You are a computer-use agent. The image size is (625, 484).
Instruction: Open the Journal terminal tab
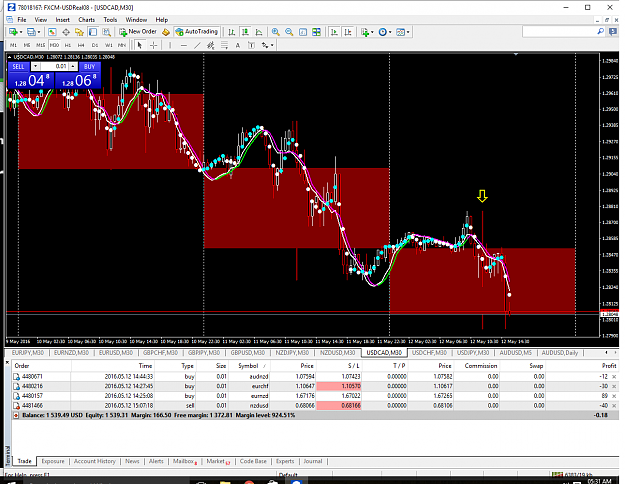pos(312,461)
